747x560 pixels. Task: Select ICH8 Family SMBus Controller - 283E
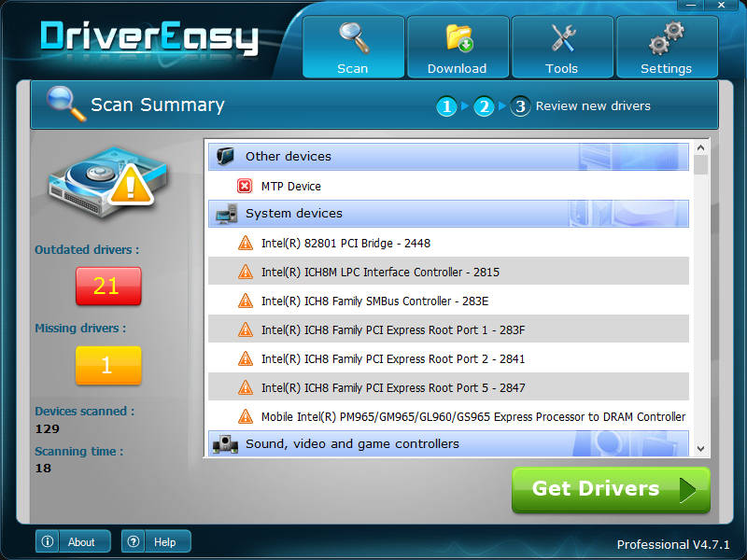click(x=448, y=301)
